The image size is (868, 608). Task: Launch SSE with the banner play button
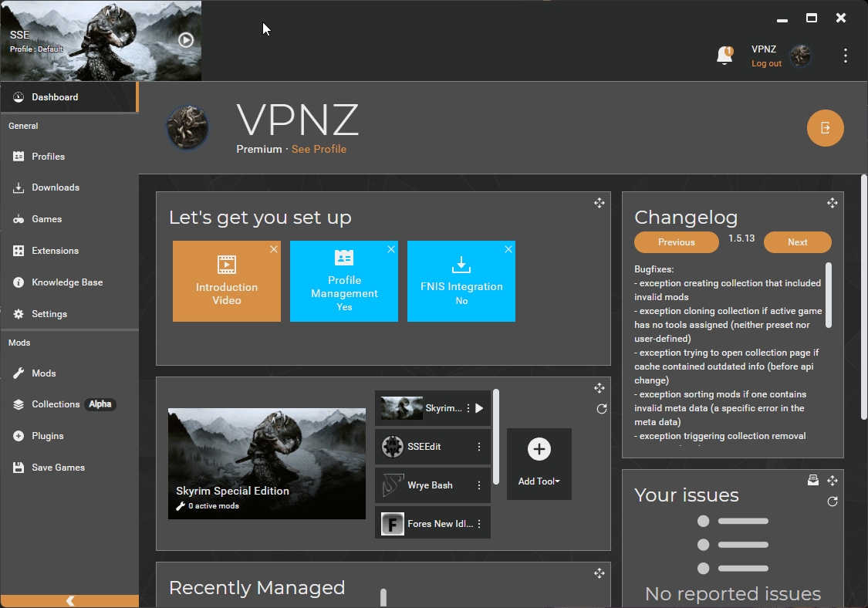186,39
